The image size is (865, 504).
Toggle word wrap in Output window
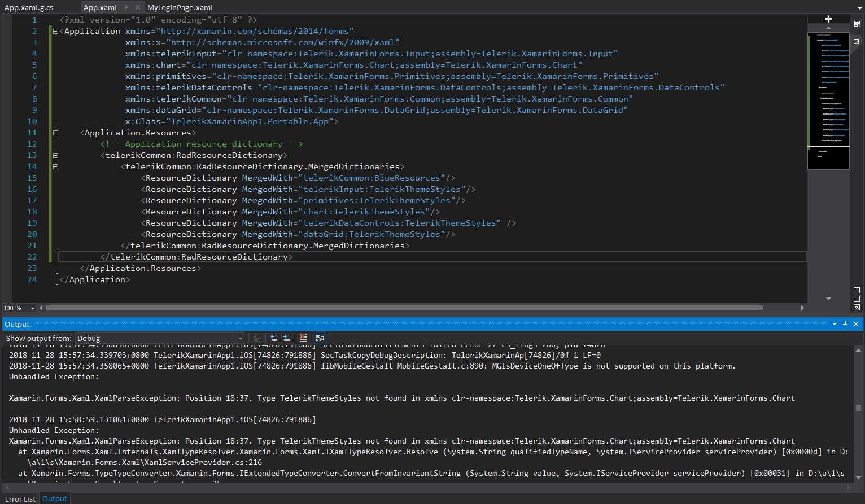pyautogui.click(x=320, y=338)
